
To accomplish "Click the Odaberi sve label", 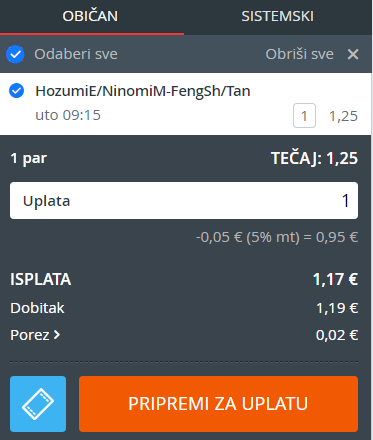I will click(x=76, y=54).
